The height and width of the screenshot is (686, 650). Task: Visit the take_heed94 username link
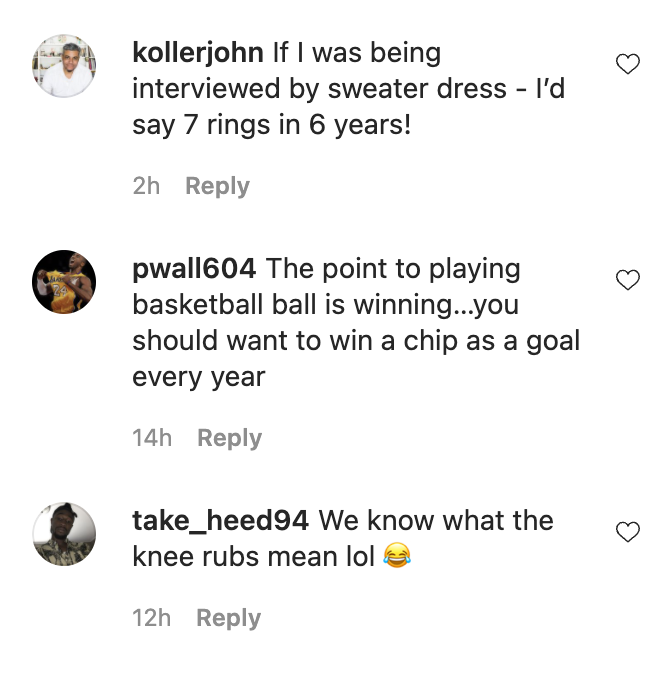coord(221,521)
